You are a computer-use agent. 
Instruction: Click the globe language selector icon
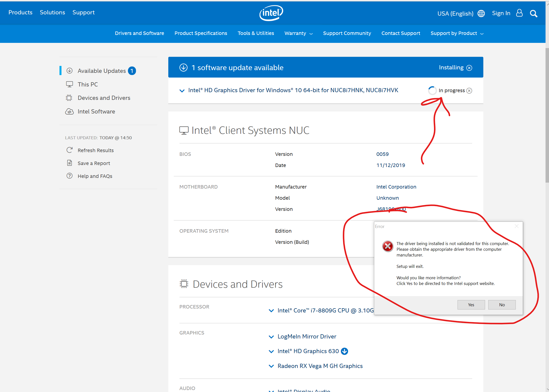[x=481, y=14]
